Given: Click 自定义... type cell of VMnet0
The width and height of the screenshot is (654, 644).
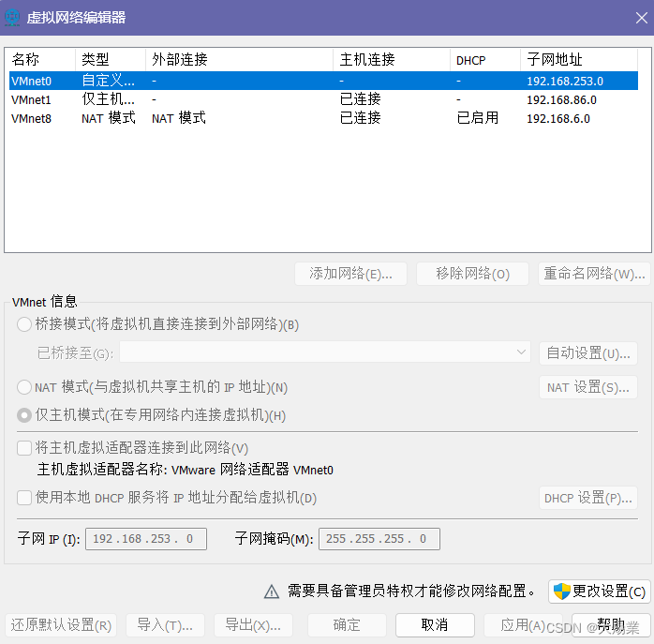Looking at the screenshot, I should click(x=108, y=80).
